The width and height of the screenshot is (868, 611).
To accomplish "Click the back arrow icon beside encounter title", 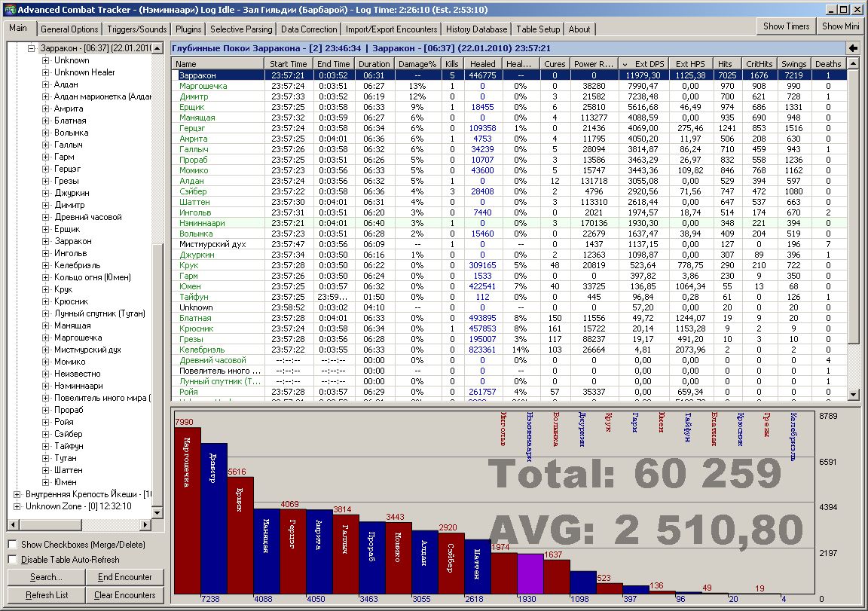I will [853, 48].
